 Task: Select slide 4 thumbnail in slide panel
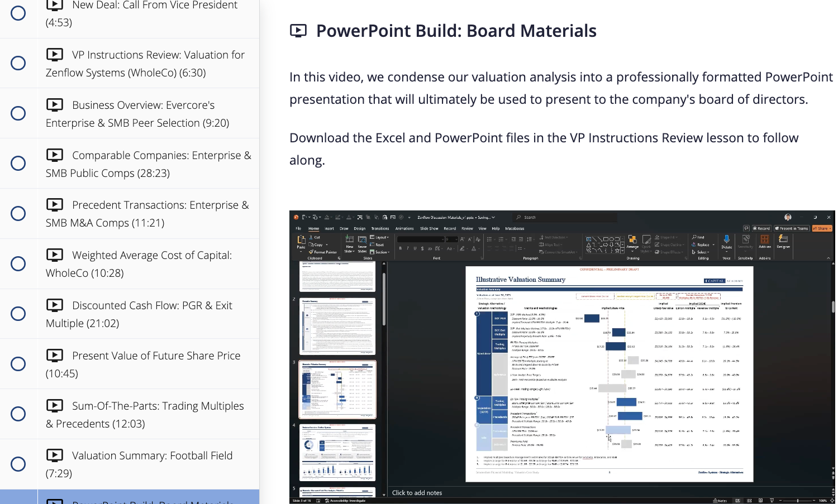point(337,452)
